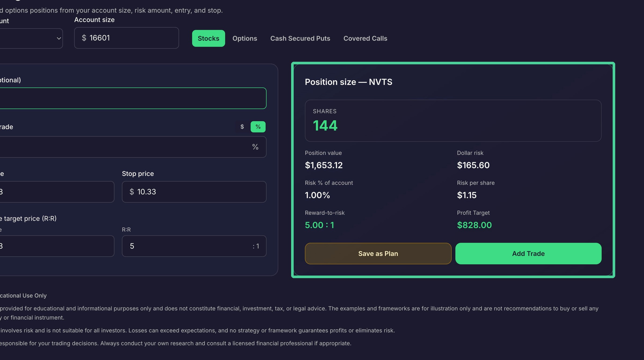This screenshot has height=360, width=644.
Task: Expand the account dropdown chevron
Action: tap(59, 38)
